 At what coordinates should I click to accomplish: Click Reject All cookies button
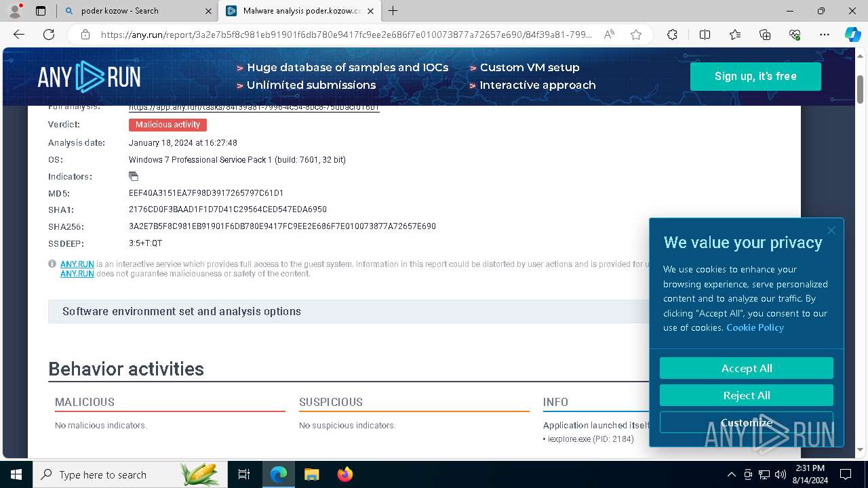747,395
